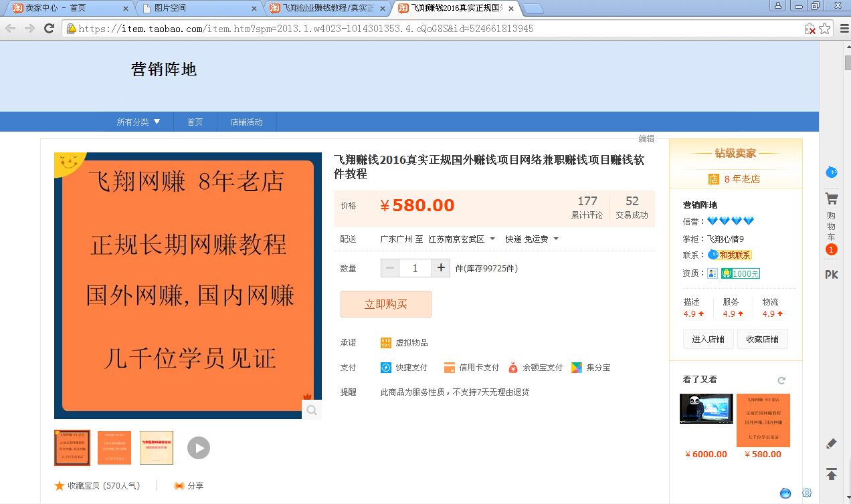Screen dimensions: 851x504
Task: Expand the 所有分类 categories dropdown
Action: (138, 122)
